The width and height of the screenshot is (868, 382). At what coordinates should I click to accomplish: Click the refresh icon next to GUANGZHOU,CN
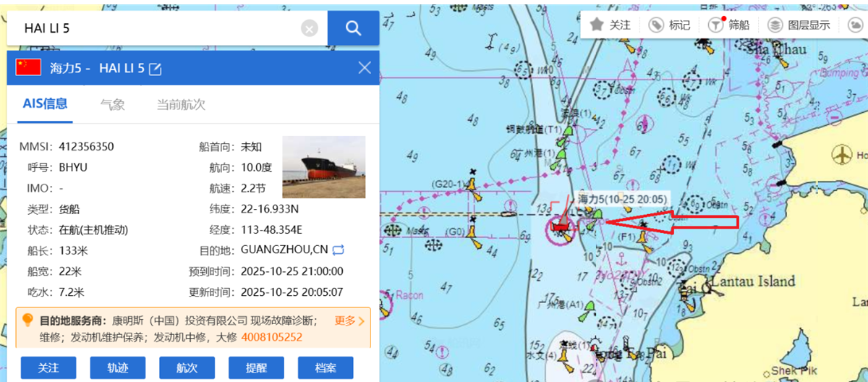point(338,250)
